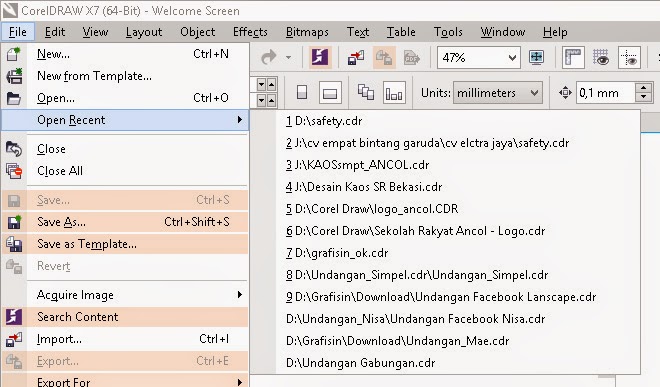
Task: Click the lower page-size spinner up arrow
Action: (x=271, y=100)
